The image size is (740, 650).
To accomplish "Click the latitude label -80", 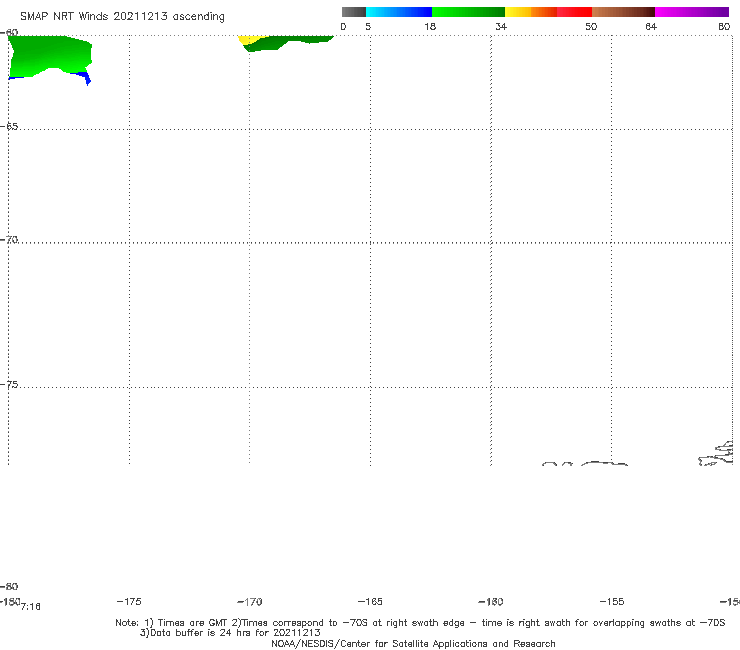I will point(9,587).
